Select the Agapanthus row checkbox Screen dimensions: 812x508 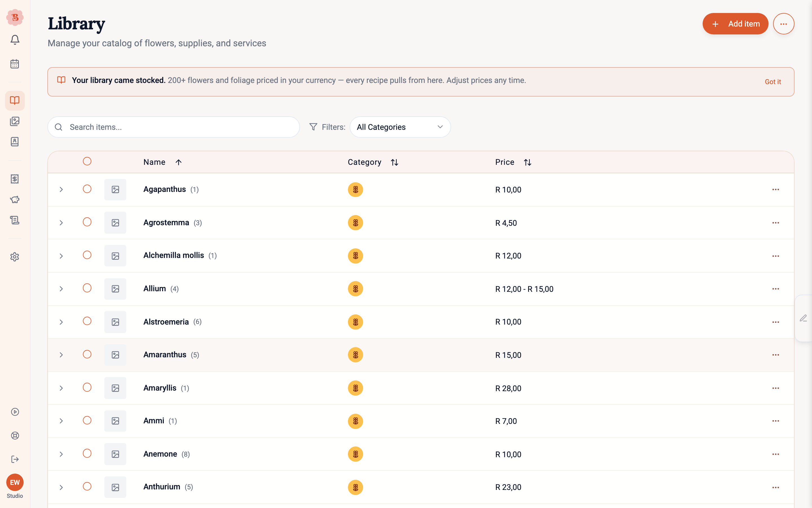coord(87,189)
